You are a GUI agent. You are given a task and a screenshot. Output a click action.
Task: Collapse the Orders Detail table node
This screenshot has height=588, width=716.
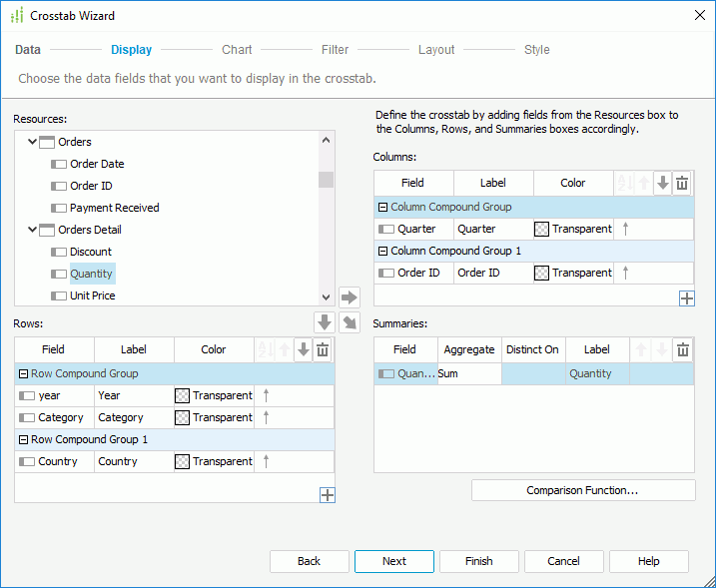point(32,230)
